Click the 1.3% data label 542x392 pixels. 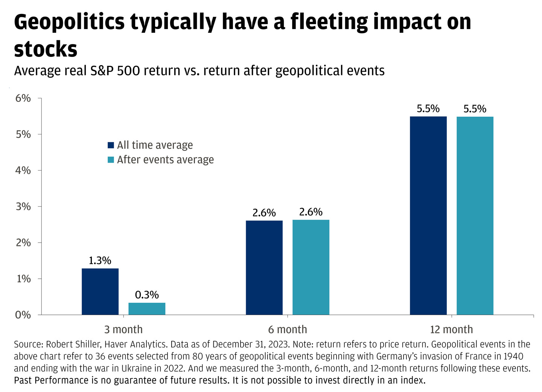pyautogui.click(x=100, y=261)
